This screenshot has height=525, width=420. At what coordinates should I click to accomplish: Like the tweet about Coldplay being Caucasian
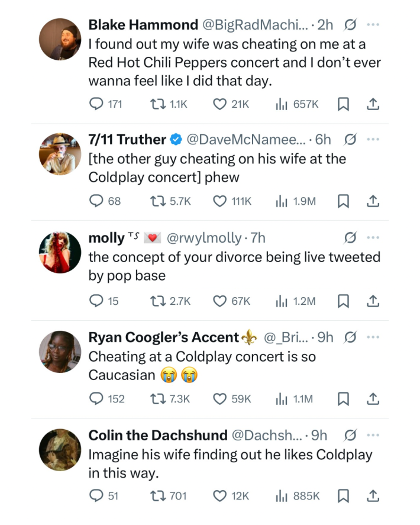coord(219,399)
